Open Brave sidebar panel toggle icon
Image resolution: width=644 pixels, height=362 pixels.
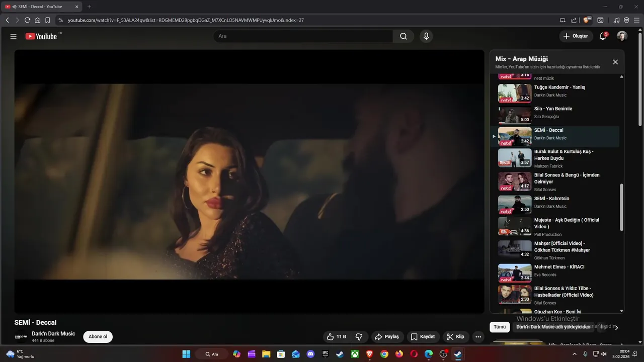coord(600,20)
